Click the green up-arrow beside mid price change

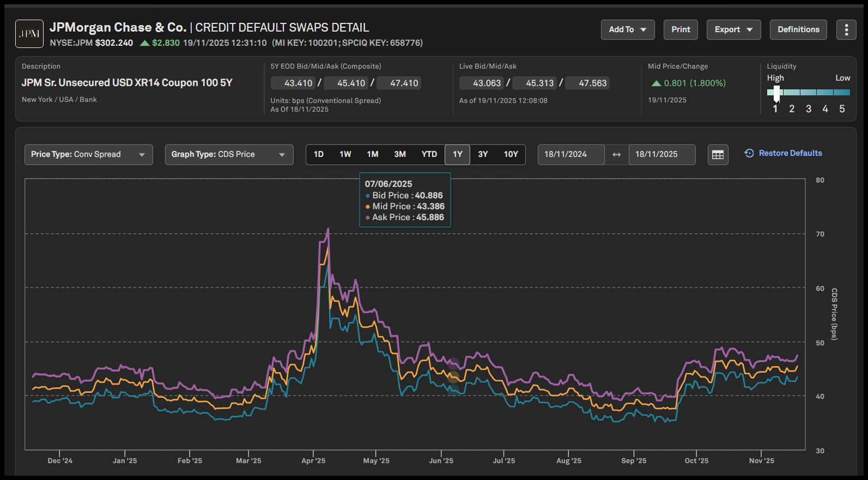point(656,83)
